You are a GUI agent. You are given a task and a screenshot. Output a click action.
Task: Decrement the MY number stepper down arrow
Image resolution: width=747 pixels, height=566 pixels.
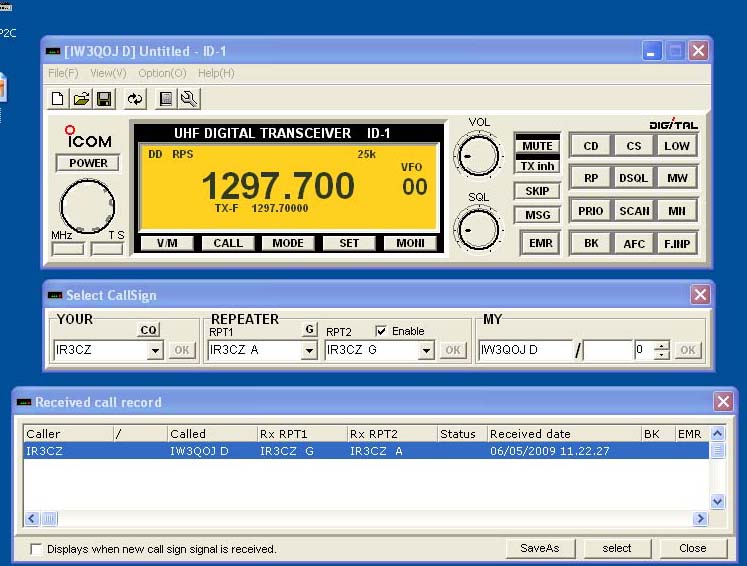661,355
